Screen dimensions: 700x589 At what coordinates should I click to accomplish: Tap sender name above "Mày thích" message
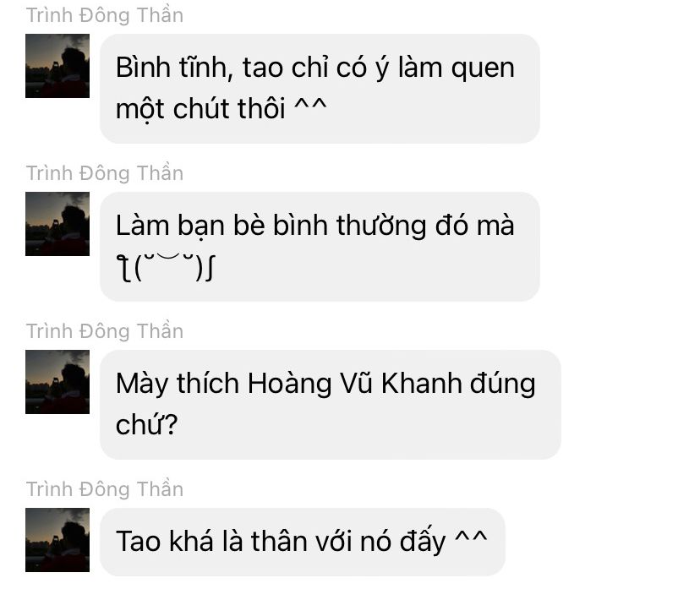[x=105, y=331]
